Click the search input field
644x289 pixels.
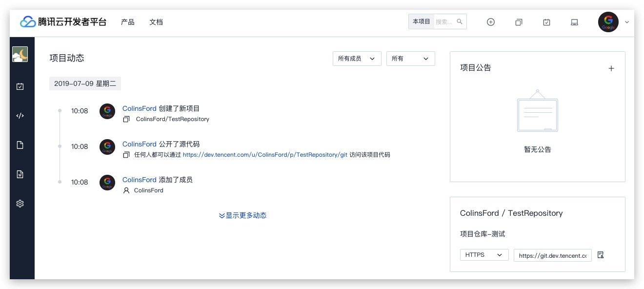[444, 21]
